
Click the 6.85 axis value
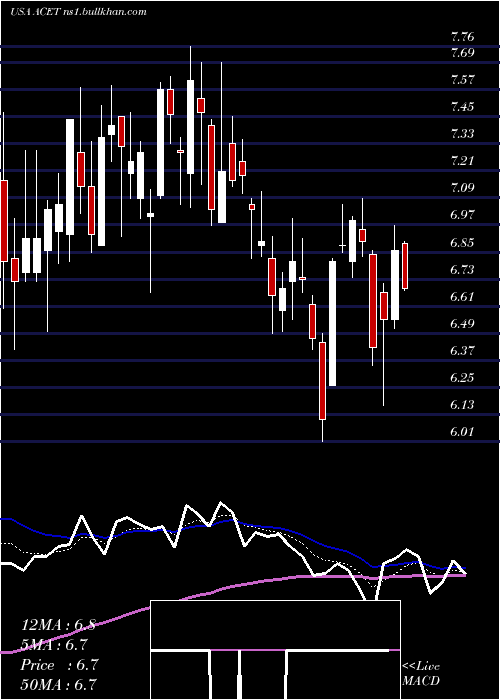pyautogui.click(x=462, y=243)
